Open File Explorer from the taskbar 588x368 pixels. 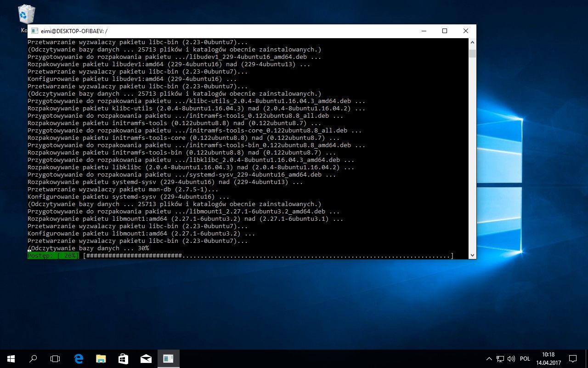tap(101, 358)
